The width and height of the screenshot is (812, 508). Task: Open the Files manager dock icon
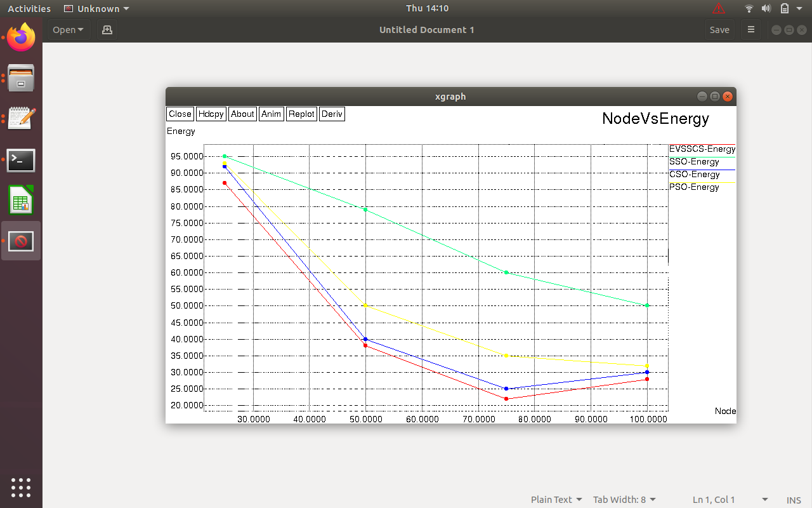click(x=21, y=78)
